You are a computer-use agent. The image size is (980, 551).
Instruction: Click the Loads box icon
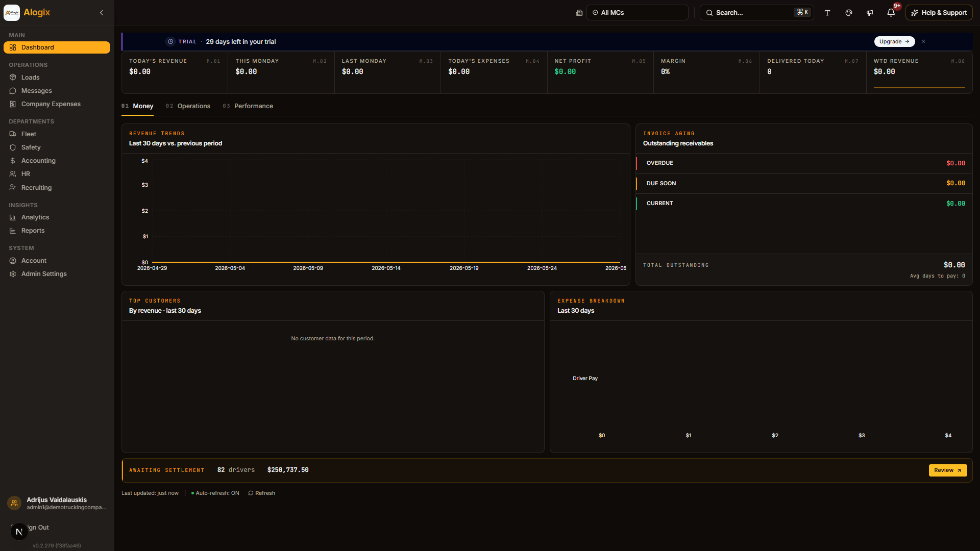[x=13, y=78]
